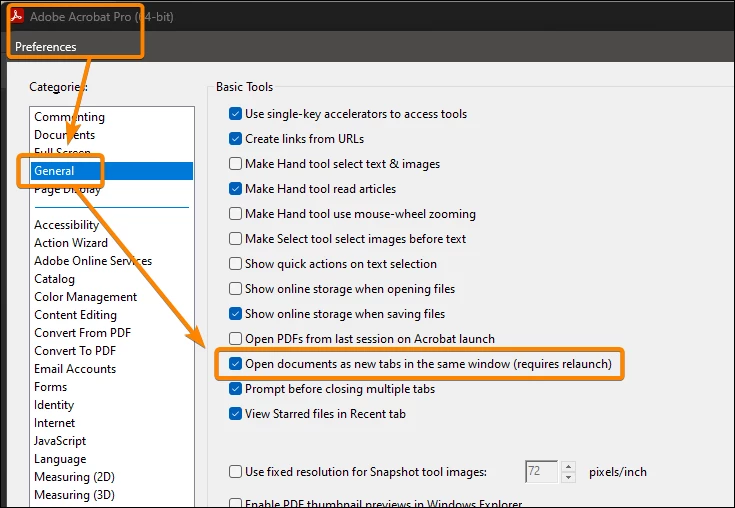Uncheck Create links from URLs
The width and height of the screenshot is (735, 508).
[x=235, y=139]
